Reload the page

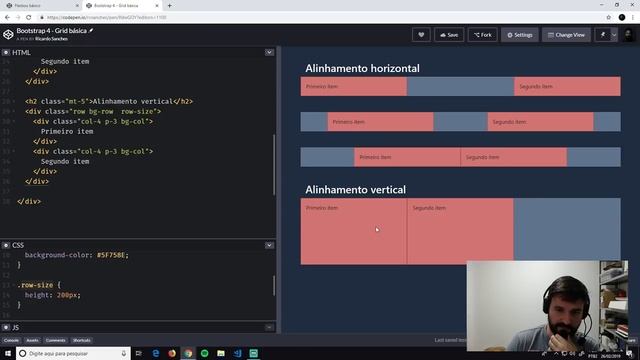[29, 18]
